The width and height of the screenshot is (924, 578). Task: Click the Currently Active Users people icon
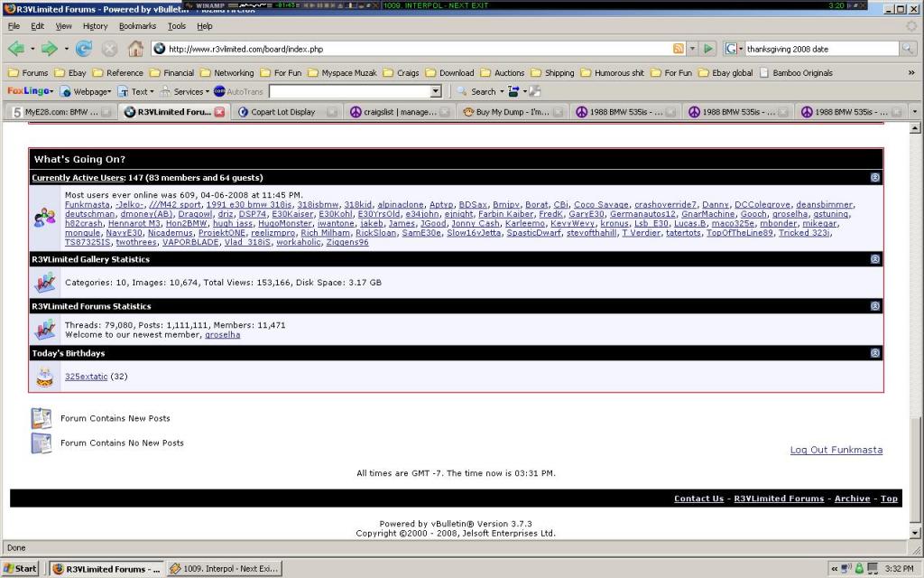(x=44, y=218)
